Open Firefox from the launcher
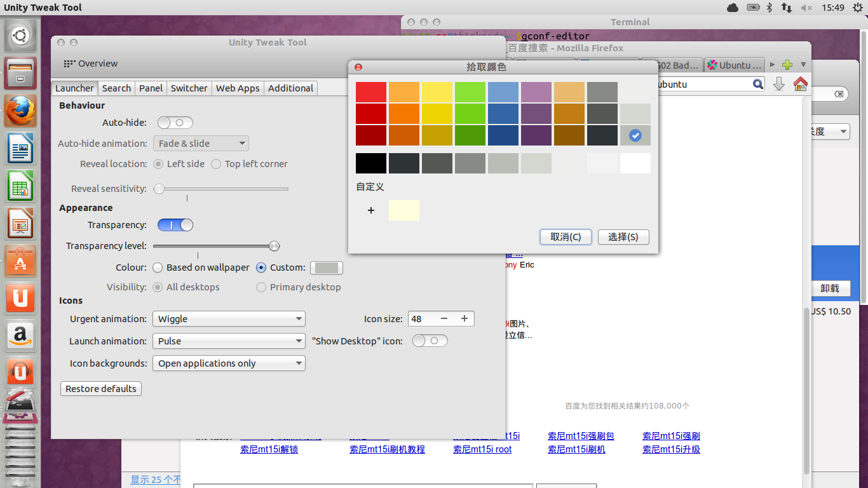 pos(20,111)
